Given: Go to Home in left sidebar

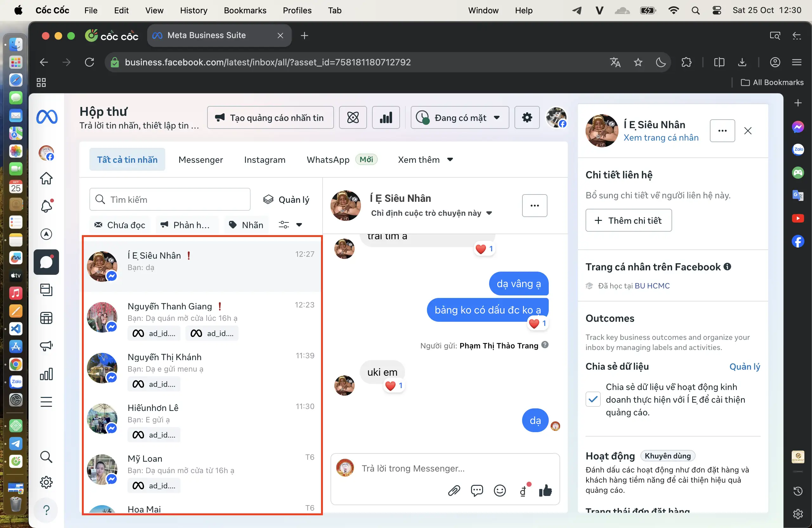Looking at the screenshot, I should click(x=46, y=178).
